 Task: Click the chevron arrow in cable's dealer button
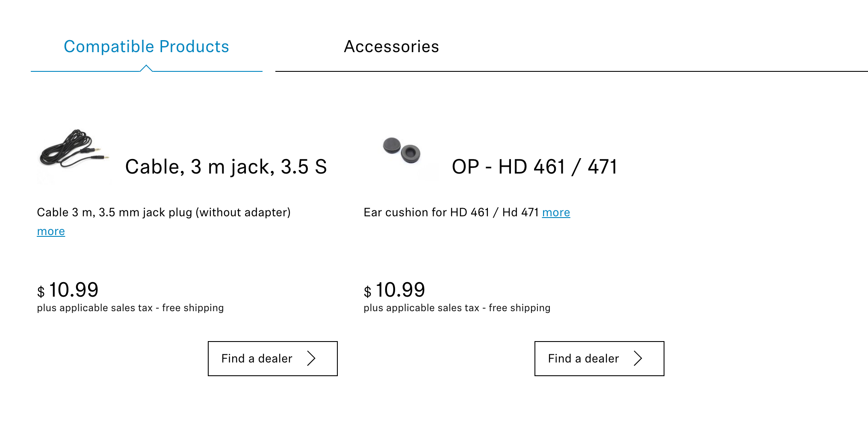[x=311, y=359]
